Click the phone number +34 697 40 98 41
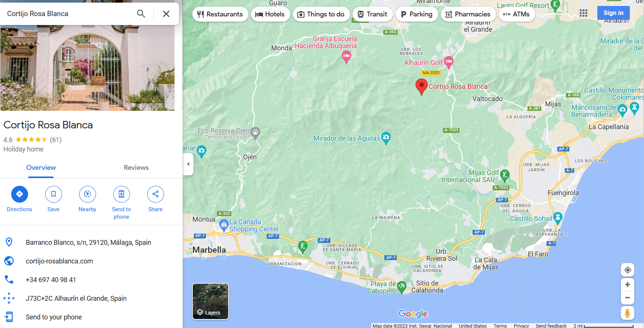Screen dimensions: 644x328 [x=51, y=280]
